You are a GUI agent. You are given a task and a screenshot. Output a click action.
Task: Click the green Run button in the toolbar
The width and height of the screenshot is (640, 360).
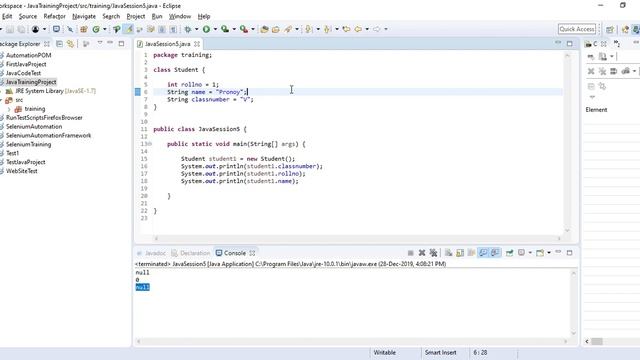[x=207, y=29]
